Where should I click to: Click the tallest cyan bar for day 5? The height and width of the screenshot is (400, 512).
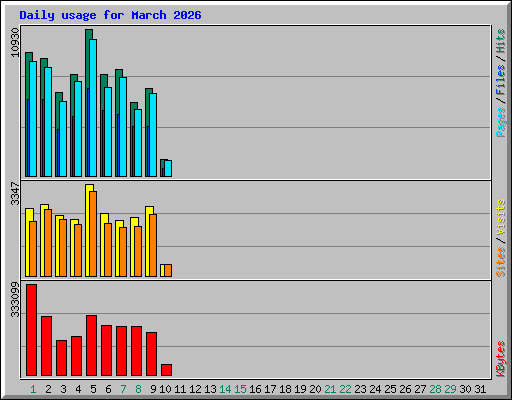93,108
